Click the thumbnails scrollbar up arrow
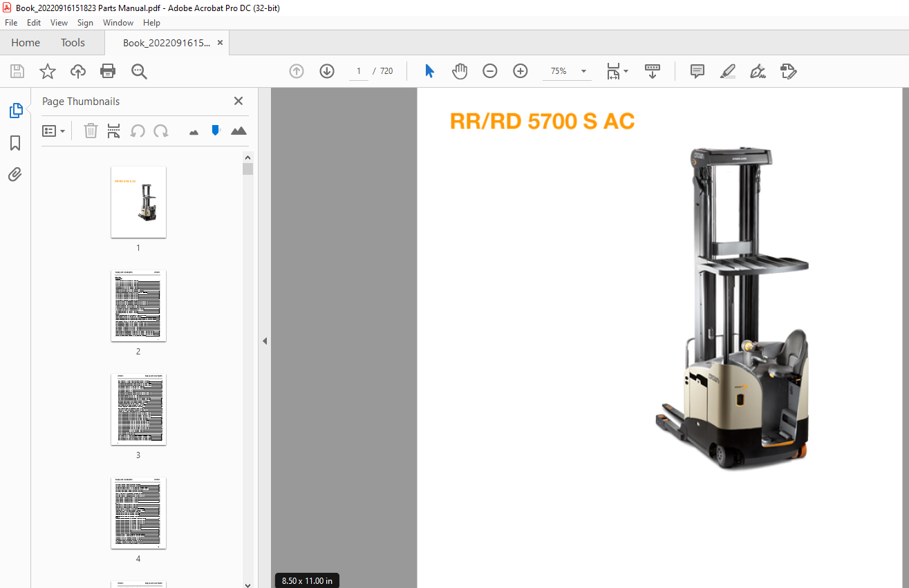The image size is (909, 588). tap(247, 157)
